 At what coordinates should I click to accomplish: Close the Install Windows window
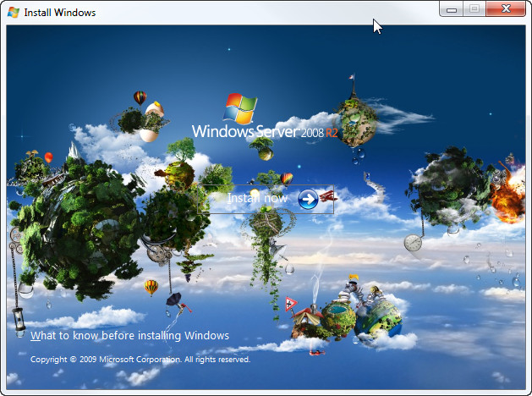(506, 8)
